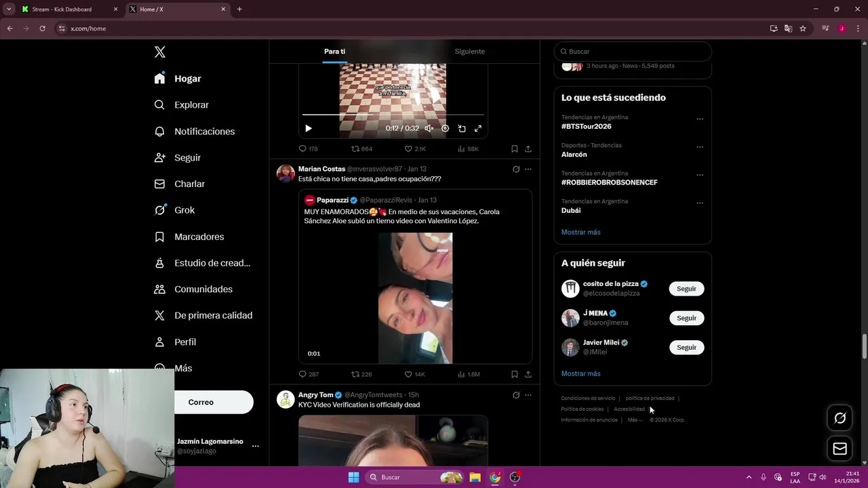
Task: Follow Javier Milei account
Action: [686, 347]
